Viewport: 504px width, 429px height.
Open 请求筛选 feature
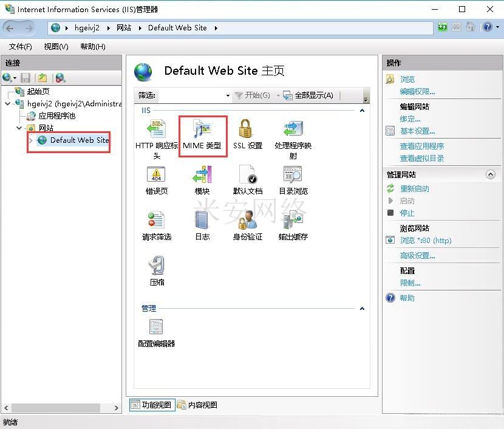157,226
